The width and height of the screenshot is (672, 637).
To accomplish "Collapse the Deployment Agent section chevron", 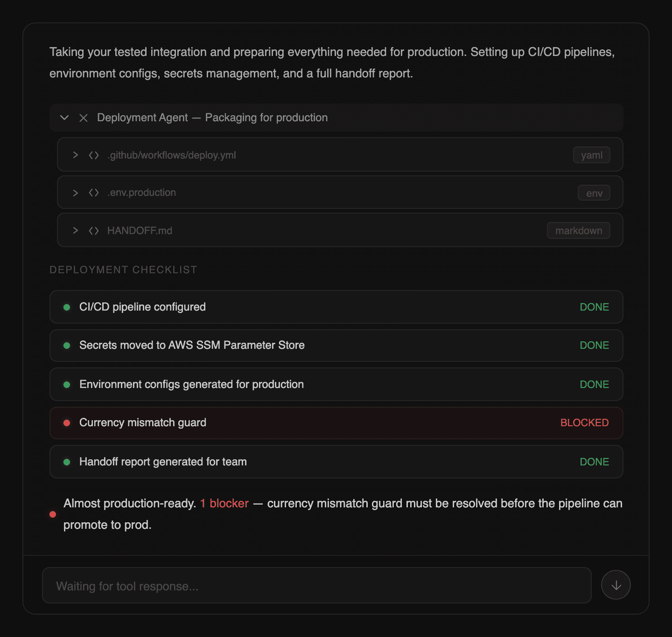I will pos(64,118).
